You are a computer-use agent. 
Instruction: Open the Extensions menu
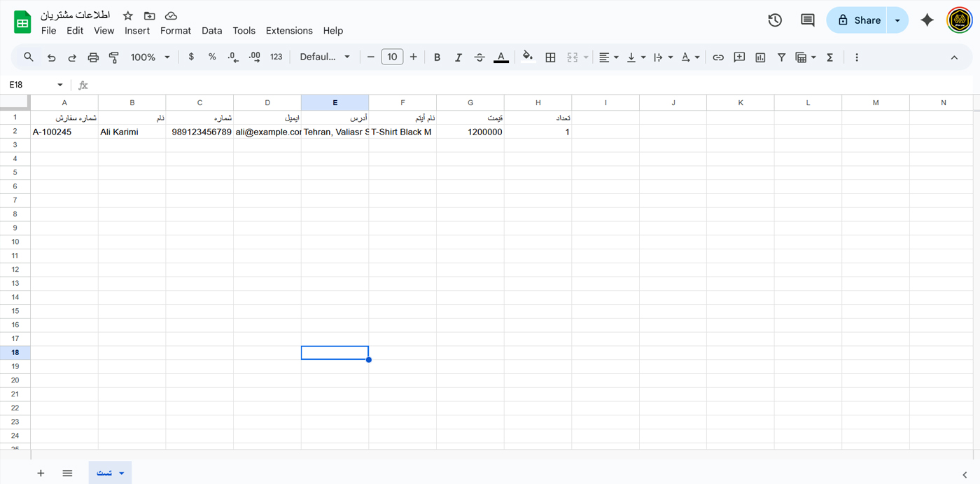[289, 31]
